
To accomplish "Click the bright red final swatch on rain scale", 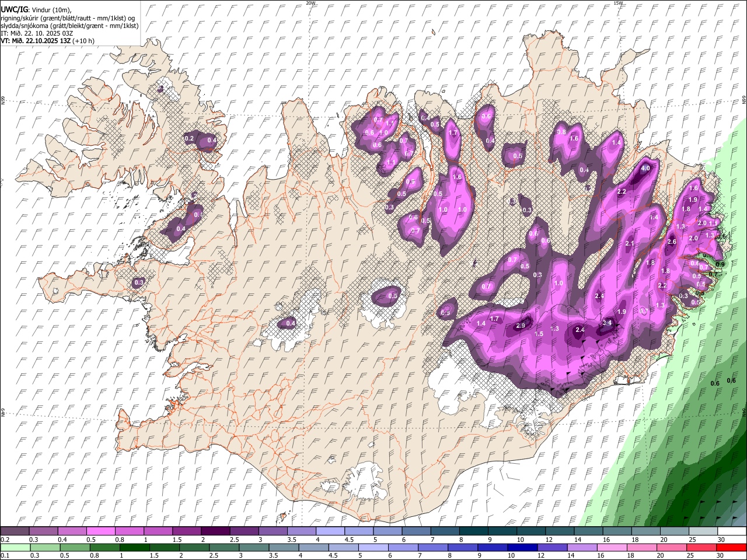I will click(732, 548).
